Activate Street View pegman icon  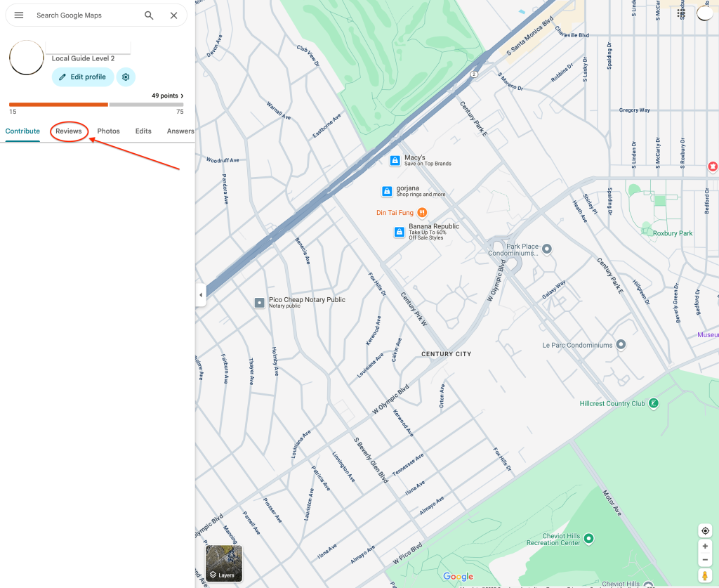point(705,576)
